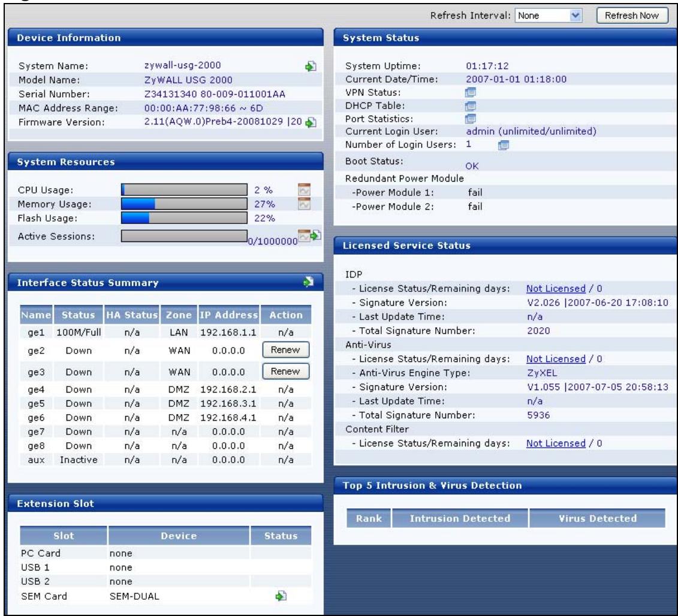Click the Flash Usage progress bar

pyautogui.click(x=184, y=218)
